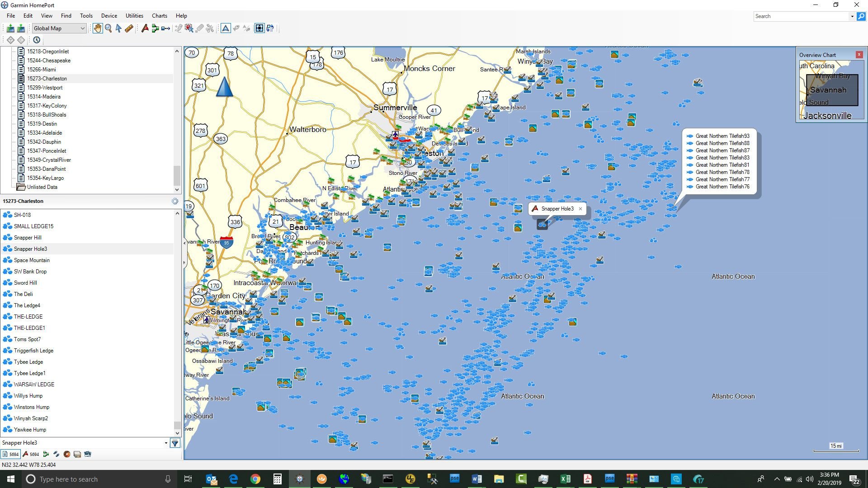Open the list options gear icon

[x=175, y=201]
